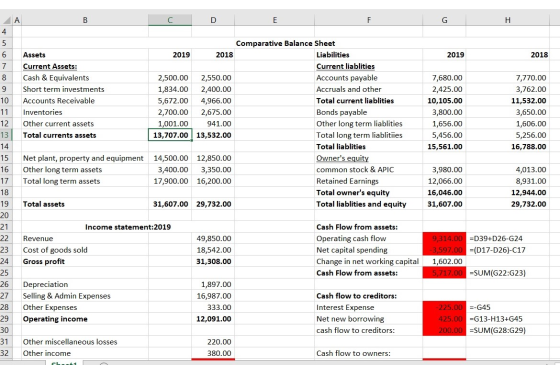Select formula text =G13-H13+G45

point(496,319)
